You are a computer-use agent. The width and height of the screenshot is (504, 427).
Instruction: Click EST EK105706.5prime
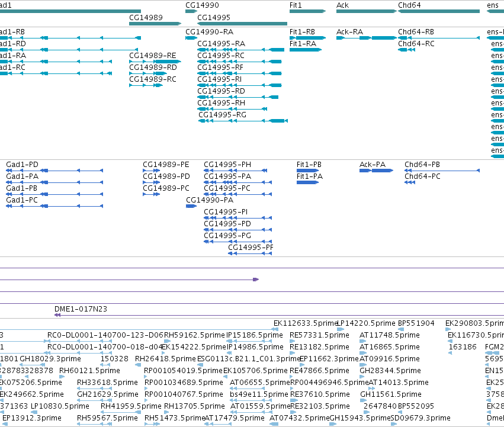point(255,371)
